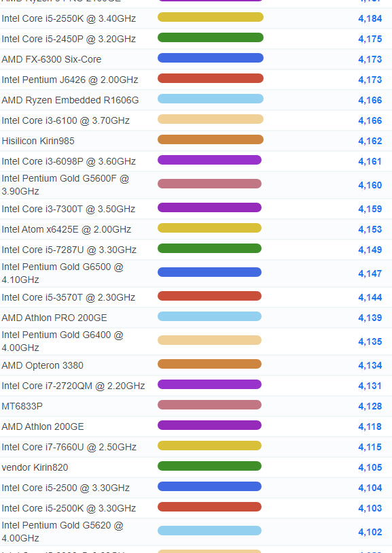Open Hisilicon Kirin985 entry
392x553 pixels.
(38, 141)
